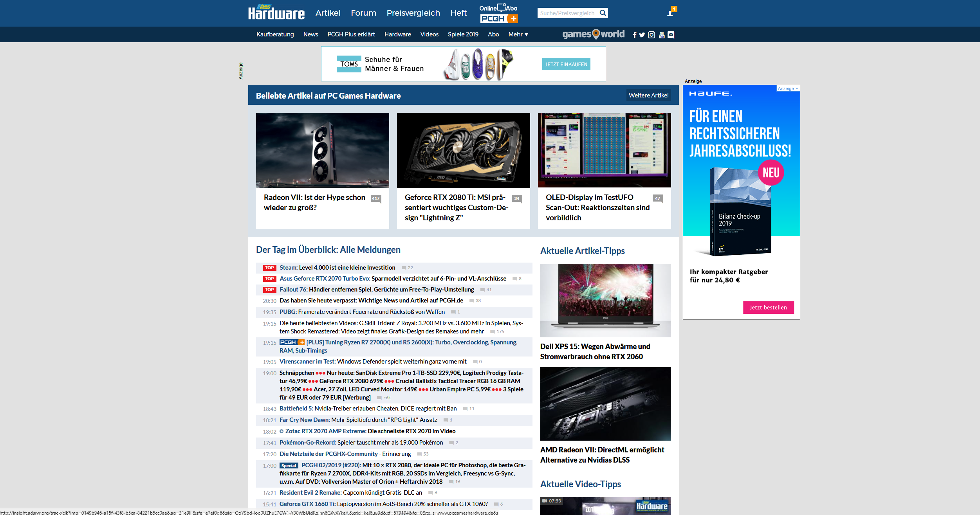
Task: Click JETZT EINKAUFEN in the TOMS ad
Action: point(566,64)
